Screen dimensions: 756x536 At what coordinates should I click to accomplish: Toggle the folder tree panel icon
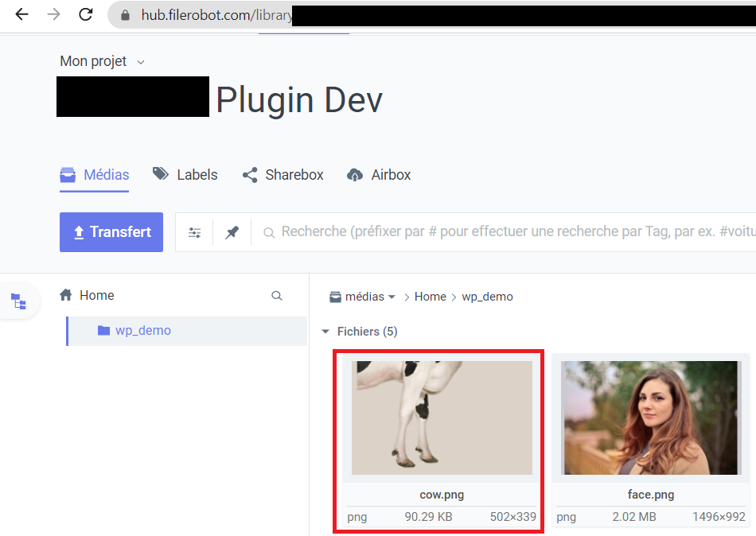coord(19,301)
